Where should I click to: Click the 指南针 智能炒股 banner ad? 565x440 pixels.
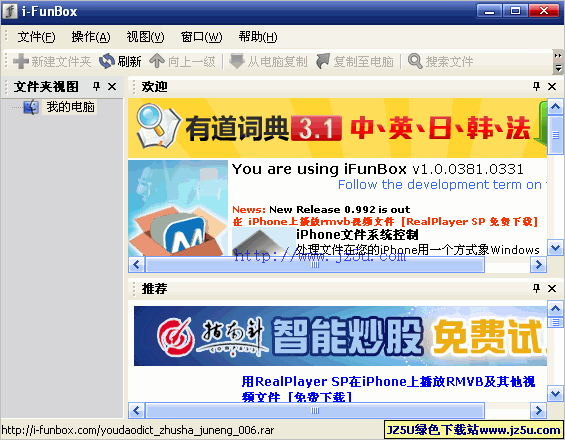click(341, 336)
